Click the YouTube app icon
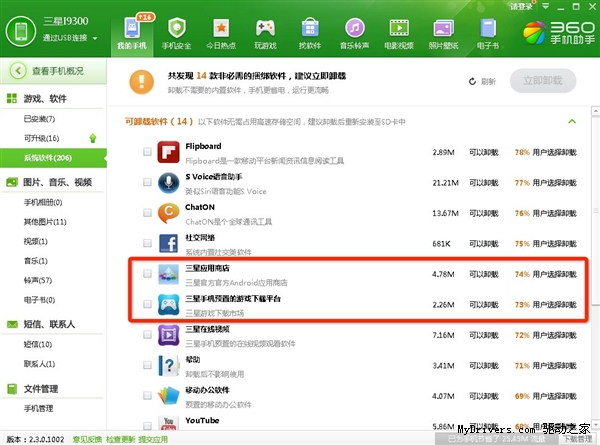 coord(168,423)
